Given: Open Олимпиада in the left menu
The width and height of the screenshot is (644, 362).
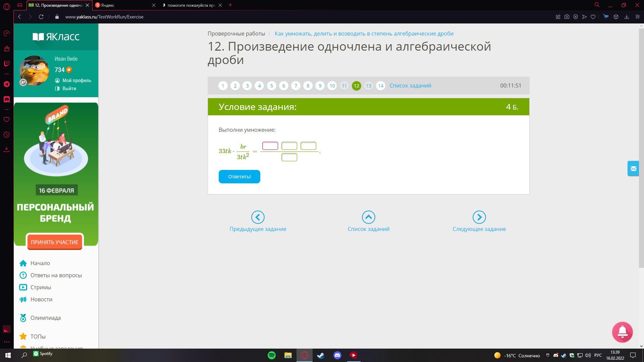Looking at the screenshot, I should pyautogui.click(x=45, y=318).
